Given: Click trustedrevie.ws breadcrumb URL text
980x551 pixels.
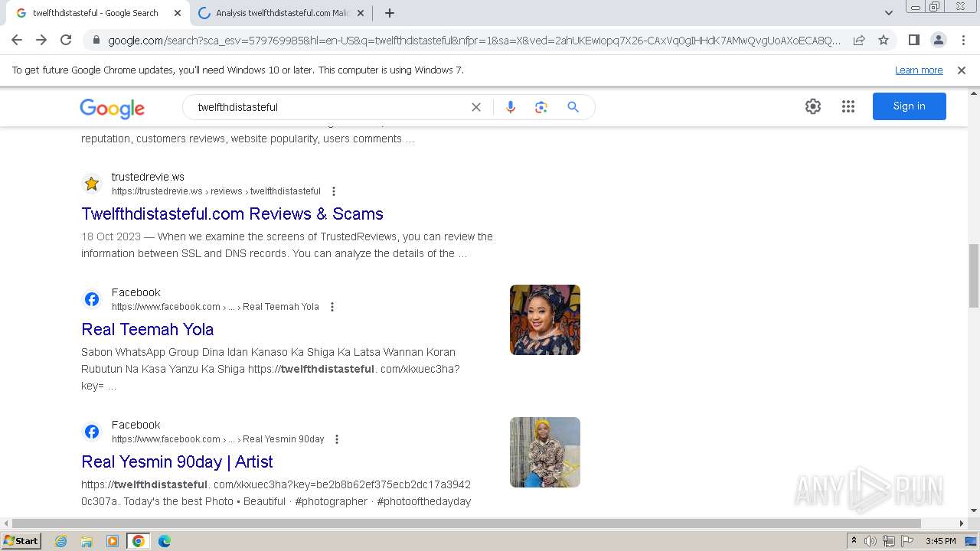Looking at the screenshot, I should (x=216, y=191).
